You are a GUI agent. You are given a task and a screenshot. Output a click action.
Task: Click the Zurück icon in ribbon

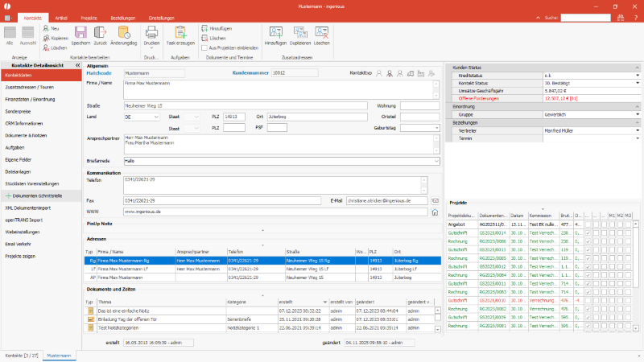pyautogui.click(x=101, y=33)
